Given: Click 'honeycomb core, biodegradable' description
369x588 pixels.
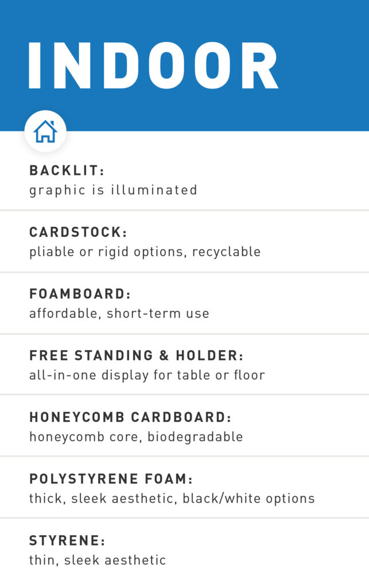Looking at the screenshot, I should point(137,437).
